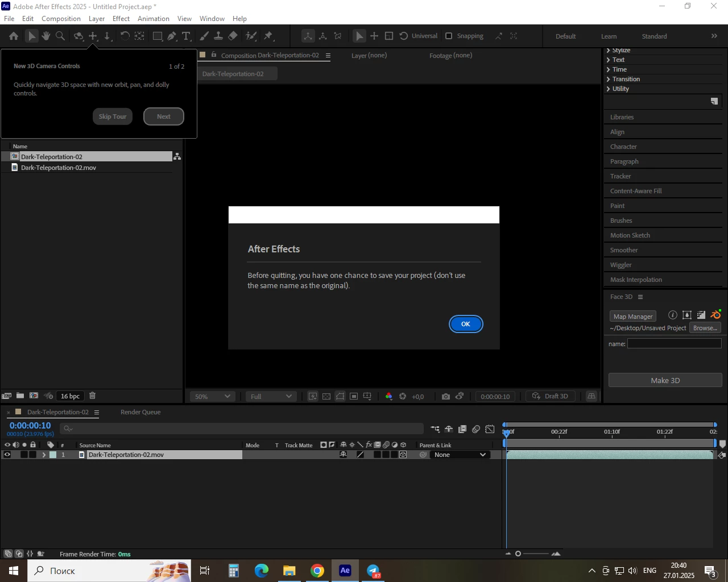Select the Selection arrow tool
Screen dimensions: 728x582
pos(32,36)
